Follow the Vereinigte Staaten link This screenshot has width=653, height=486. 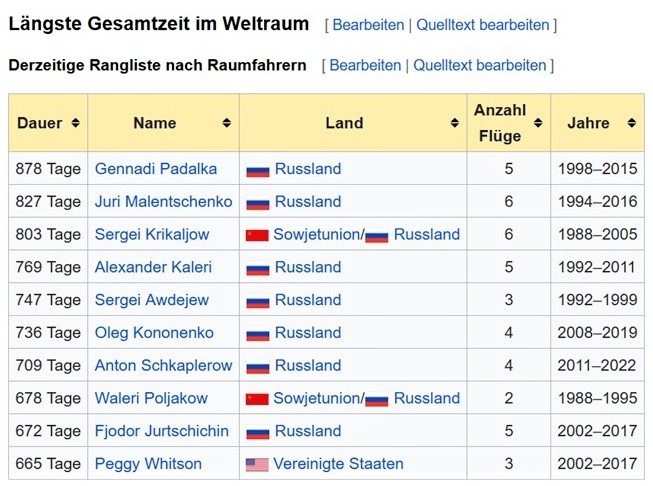pos(338,464)
